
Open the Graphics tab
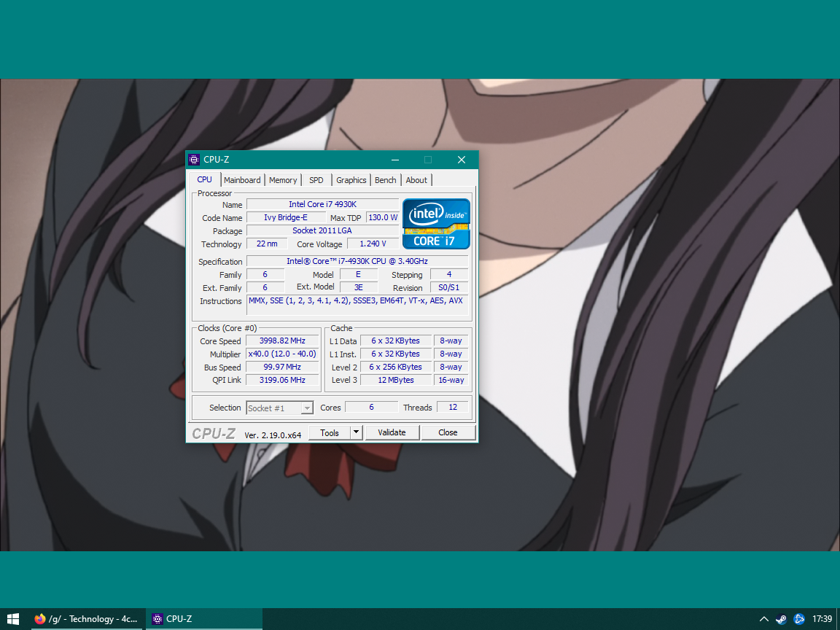[x=351, y=180]
